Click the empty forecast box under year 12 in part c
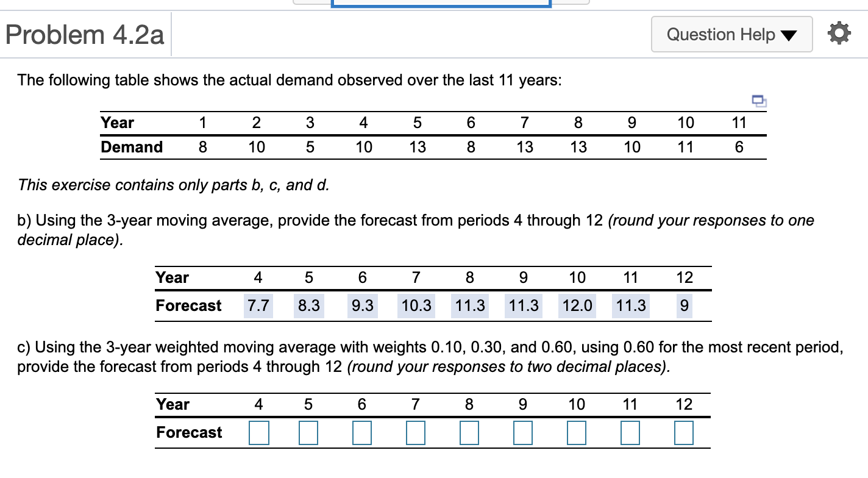This screenshot has height=478, width=868. [x=684, y=433]
